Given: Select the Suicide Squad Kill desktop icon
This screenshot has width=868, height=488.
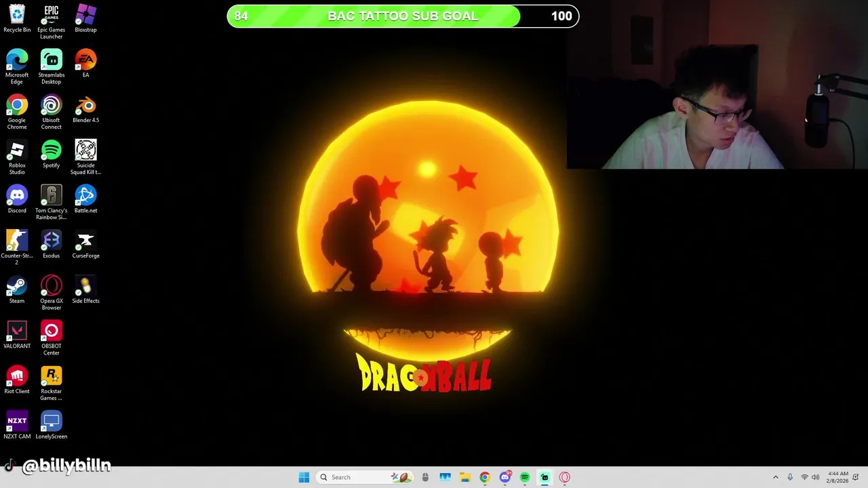Looking at the screenshot, I should (x=85, y=157).
